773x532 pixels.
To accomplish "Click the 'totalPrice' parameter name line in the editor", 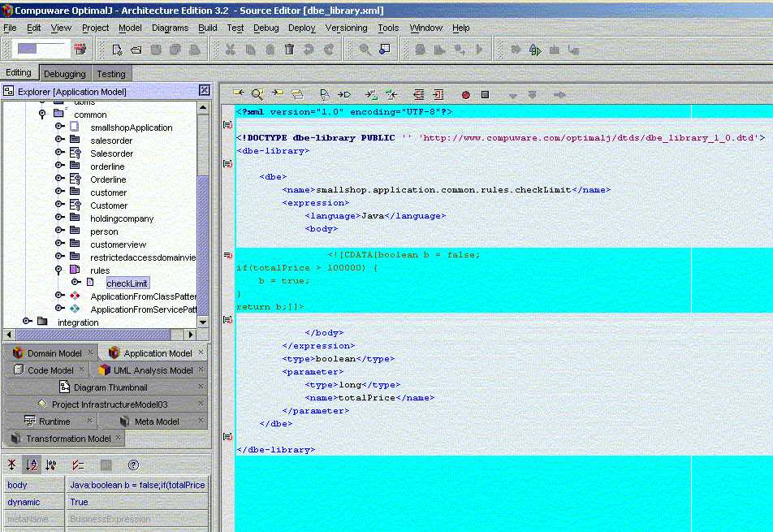I will [369, 397].
